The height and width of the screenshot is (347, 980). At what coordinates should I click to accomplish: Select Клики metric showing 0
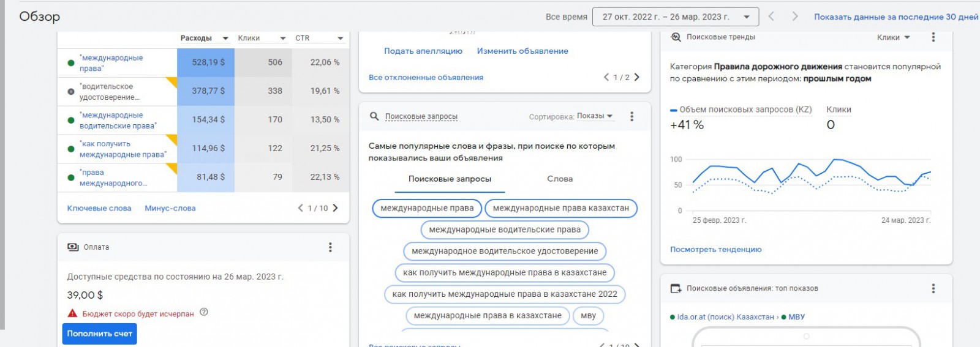pyautogui.click(x=839, y=118)
